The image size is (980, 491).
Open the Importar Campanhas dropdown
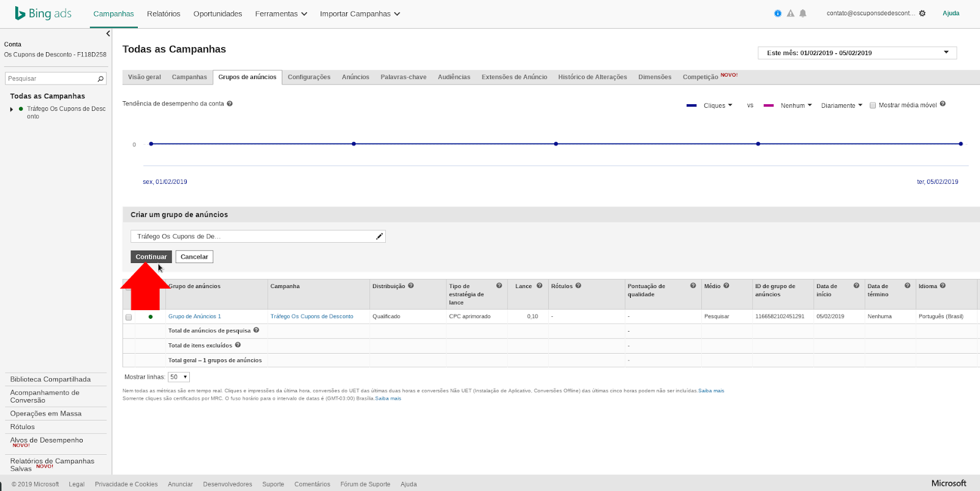coord(360,13)
